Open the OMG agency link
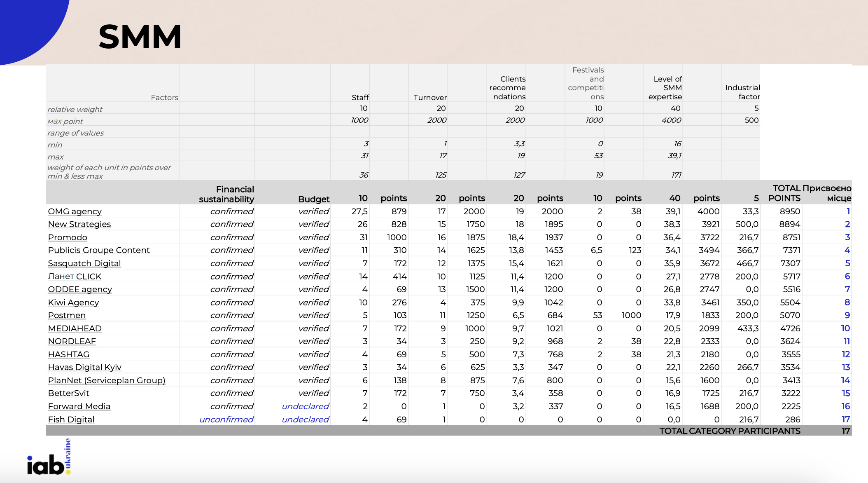 click(75, 211)
